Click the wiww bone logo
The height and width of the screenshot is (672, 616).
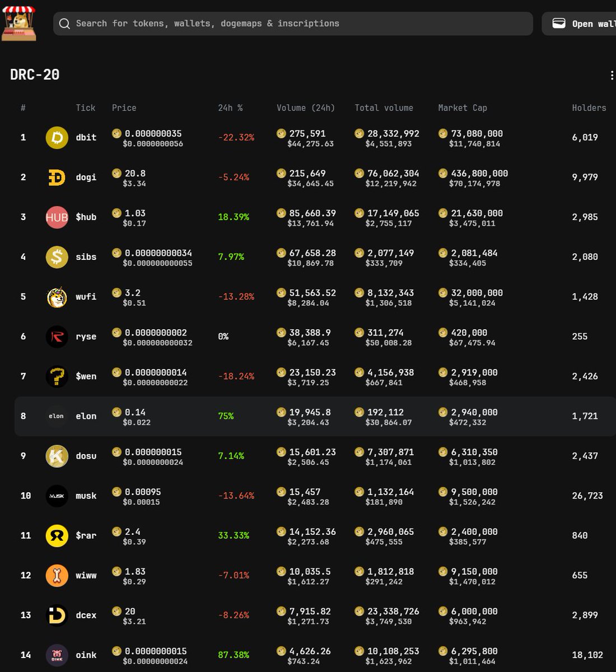[57, 575]
